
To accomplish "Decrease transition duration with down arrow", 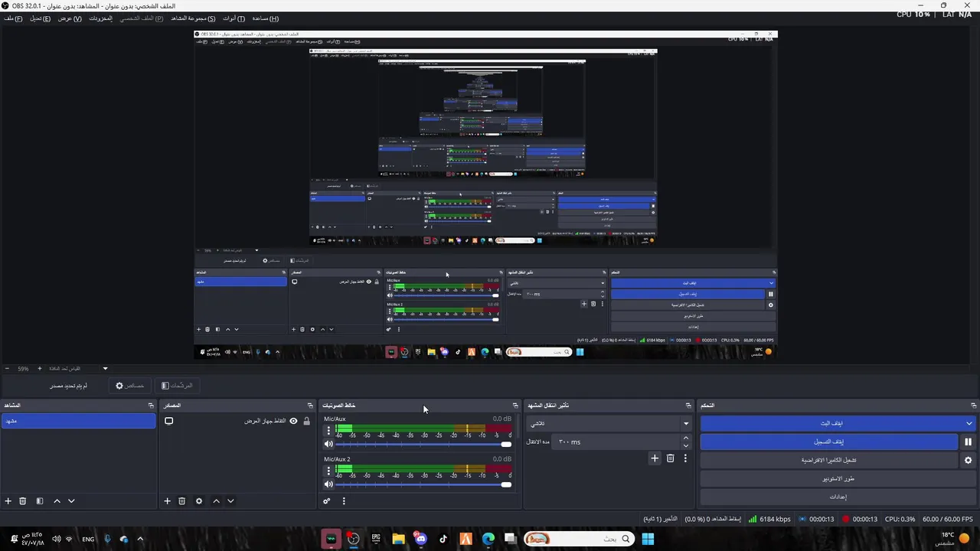I will point(685,445).
